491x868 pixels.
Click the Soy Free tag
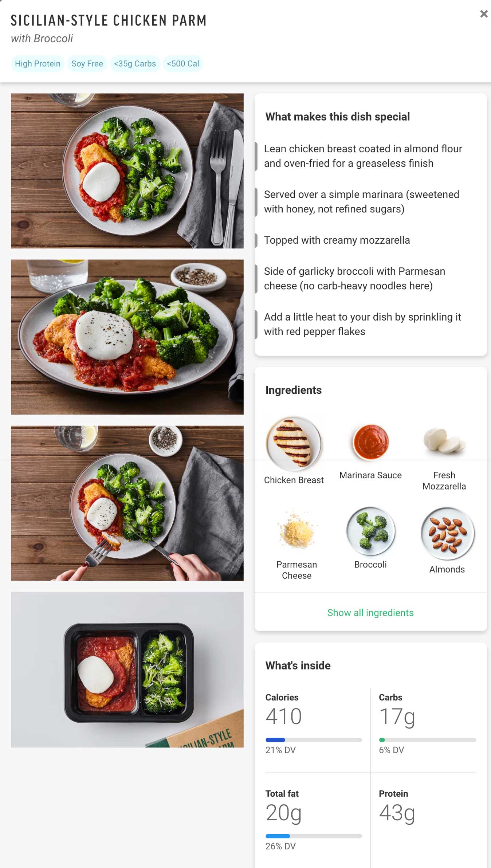87,64
